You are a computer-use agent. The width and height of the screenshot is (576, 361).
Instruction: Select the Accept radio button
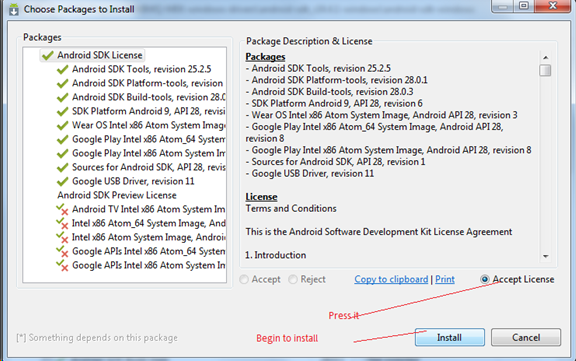pos(244,279)
